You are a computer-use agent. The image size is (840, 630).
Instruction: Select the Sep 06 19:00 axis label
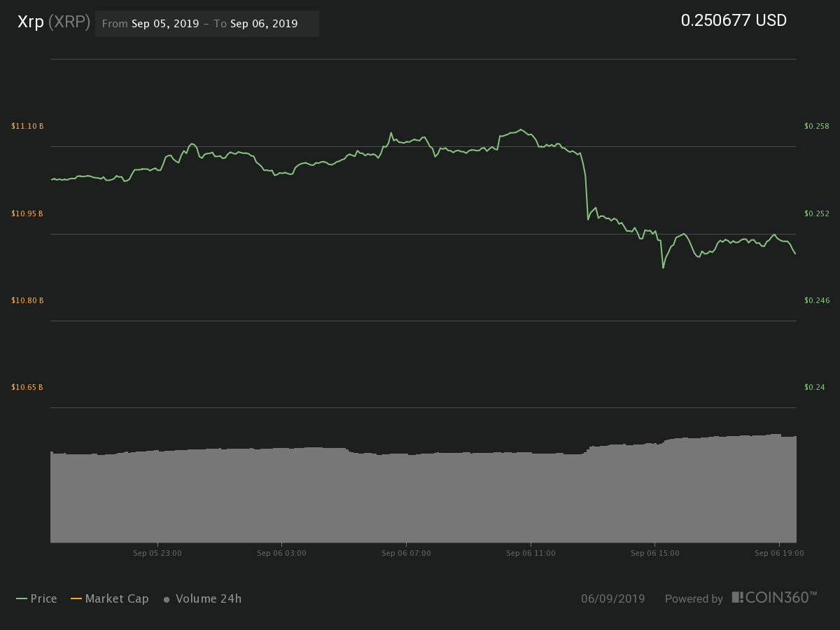pyautogui.click(x=779, y=553)
